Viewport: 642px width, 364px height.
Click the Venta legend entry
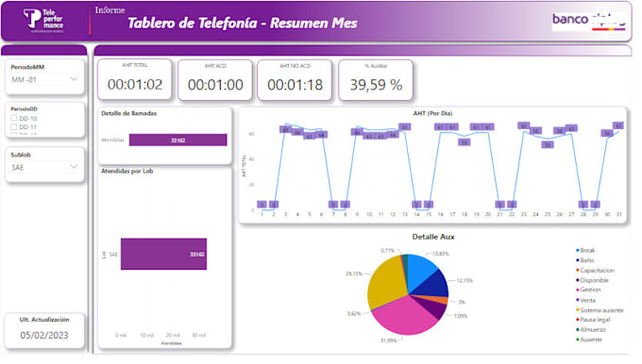[x=586, y=300]
